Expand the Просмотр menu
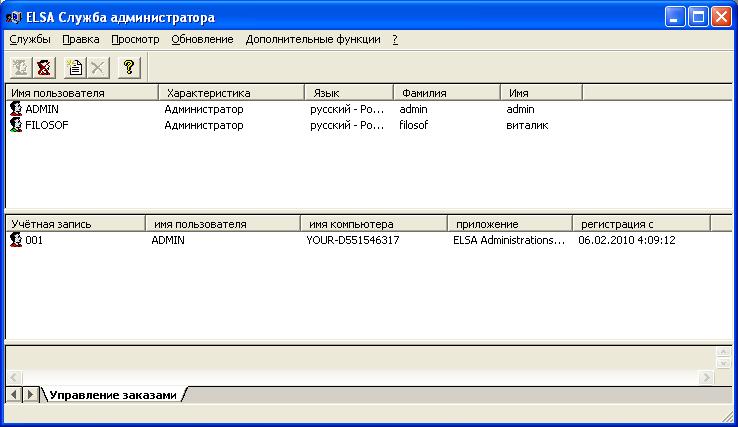The image size is (738, 427). click(135, 39)
